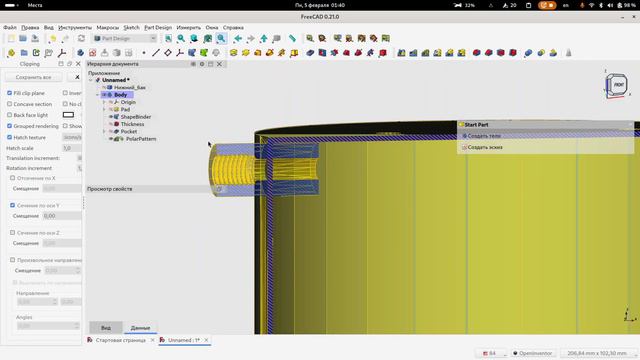This screenshot has width=640, height=360.
Task: Create a datum point
Action: 144,53
